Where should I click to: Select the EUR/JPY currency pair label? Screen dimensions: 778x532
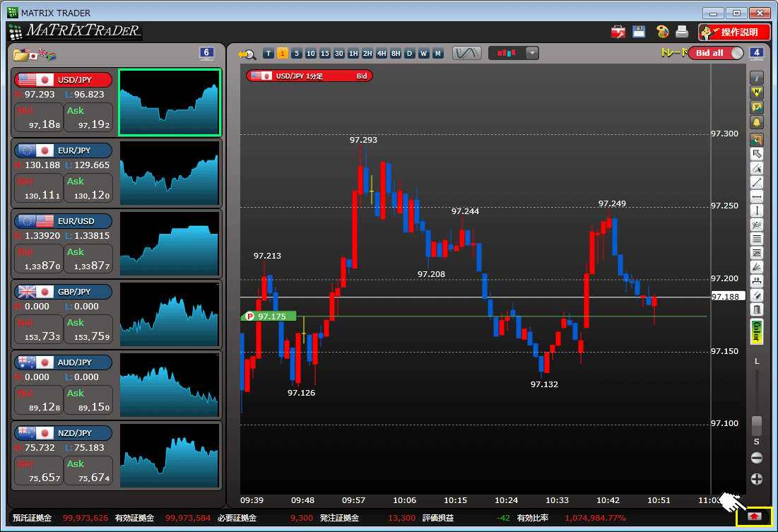click(63, 150)
